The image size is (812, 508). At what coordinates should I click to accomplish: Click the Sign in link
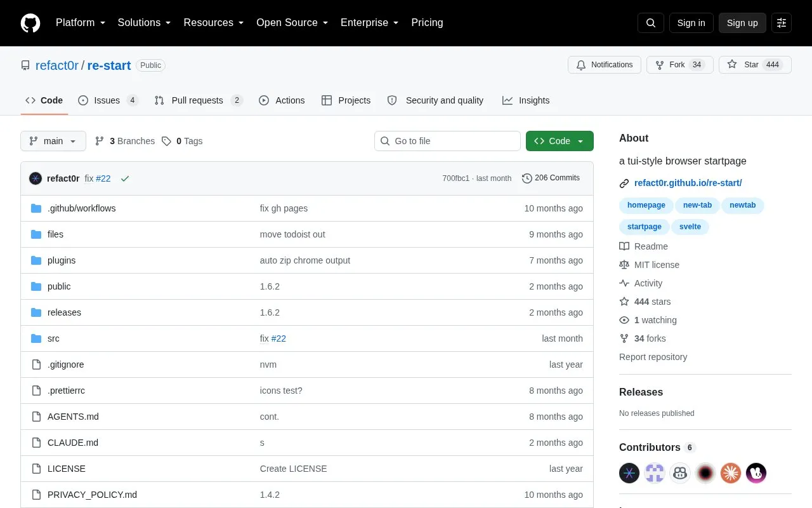(x=691, y=23)
